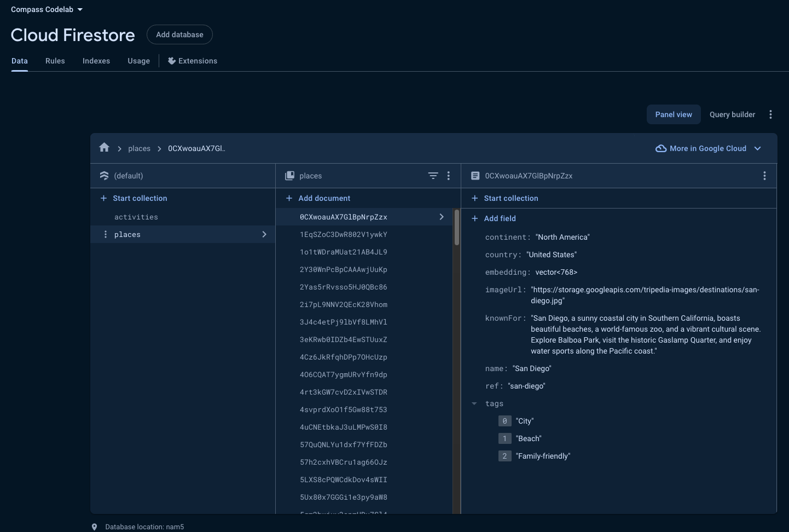
Task: Click the Add database button
Action: (x=179, y=34)
